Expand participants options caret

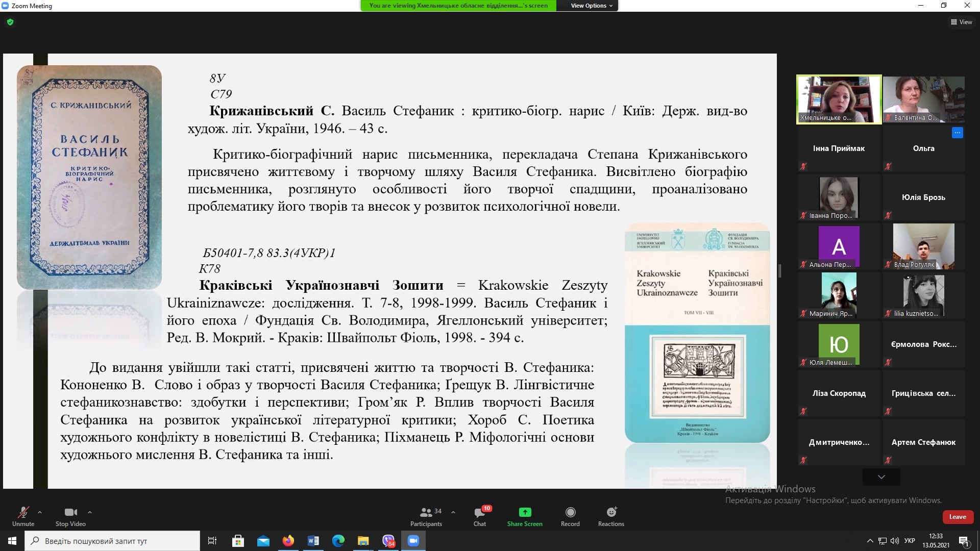[x=453, y=512]
